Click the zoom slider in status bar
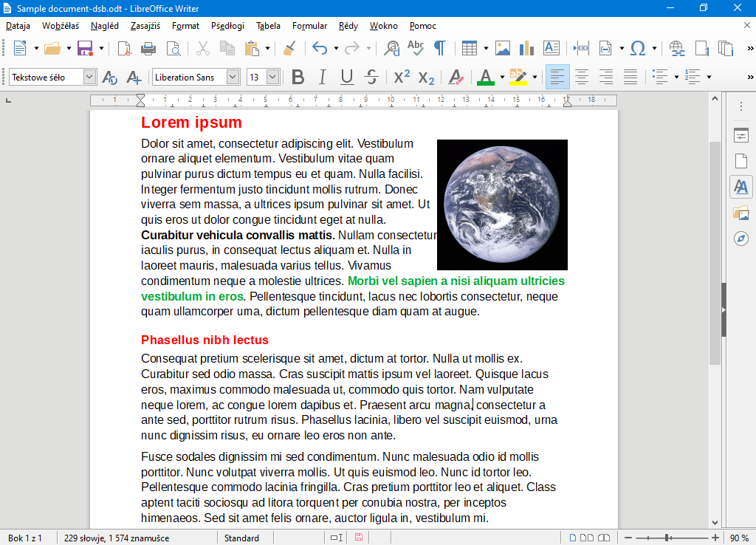The image size is (756, 545). [667, 538]
